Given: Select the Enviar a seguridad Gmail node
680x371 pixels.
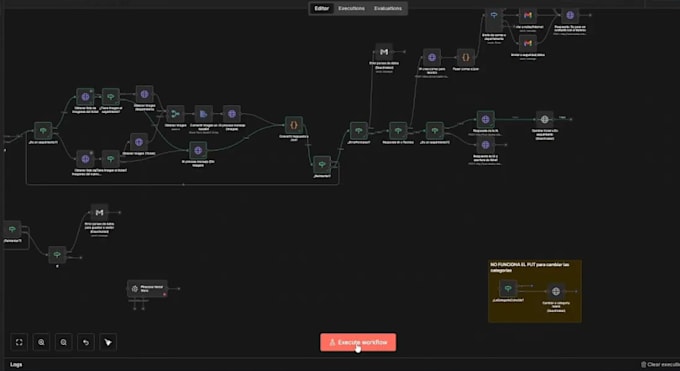Looking at the screenshot, I should pos(528,43).
